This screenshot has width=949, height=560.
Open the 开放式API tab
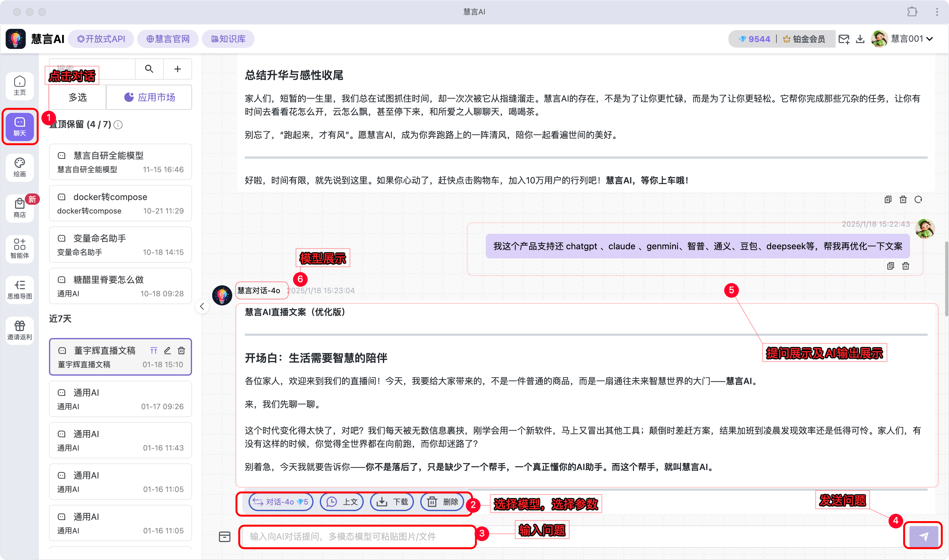(x=101, y=39)
